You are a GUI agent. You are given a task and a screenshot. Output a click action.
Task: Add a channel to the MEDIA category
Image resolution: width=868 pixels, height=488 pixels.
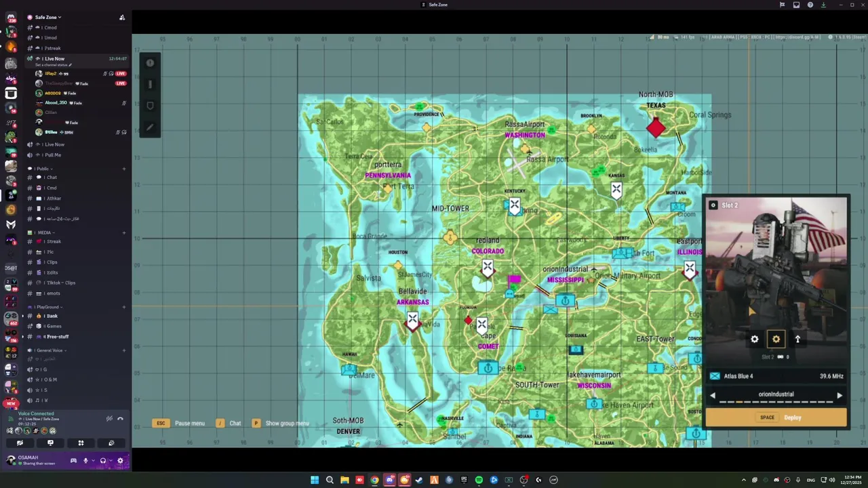tap(124, 232)
